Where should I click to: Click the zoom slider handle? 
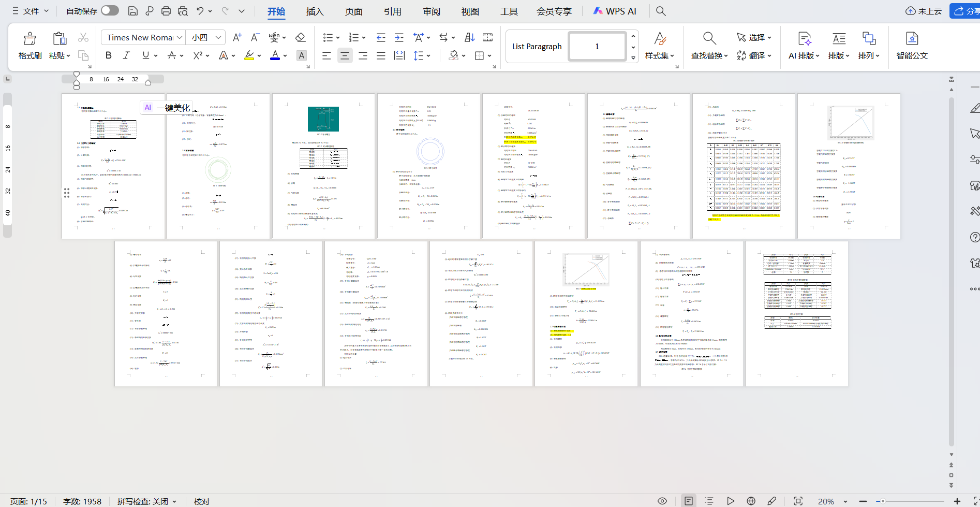pyautogui.click(x=883, y=501)
